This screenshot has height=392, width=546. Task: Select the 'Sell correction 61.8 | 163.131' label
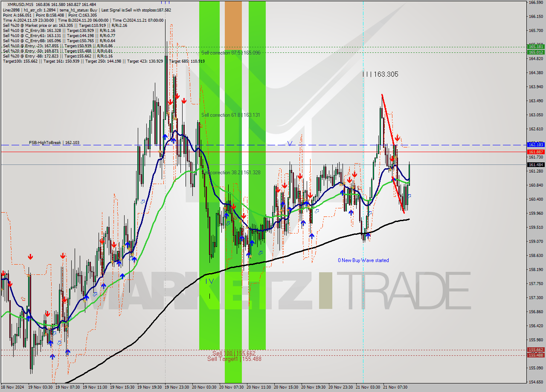231,115
